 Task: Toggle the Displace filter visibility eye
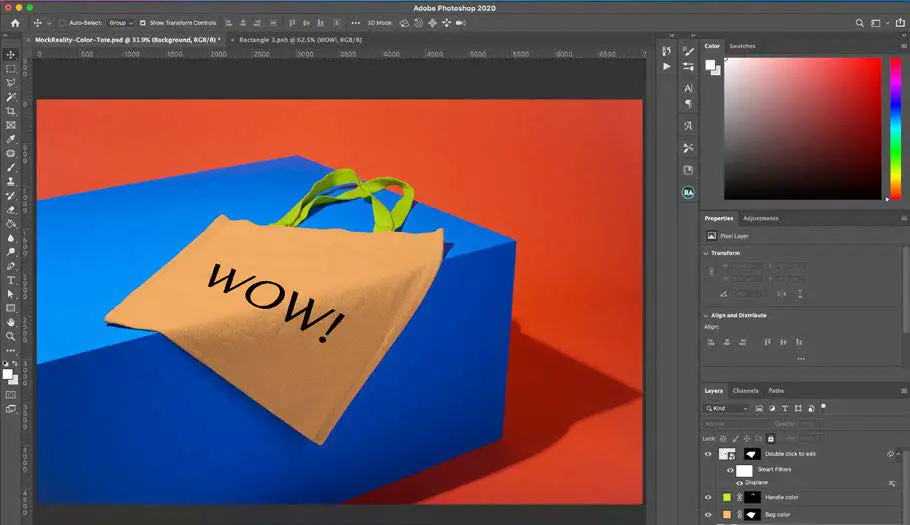coord(739,483)
